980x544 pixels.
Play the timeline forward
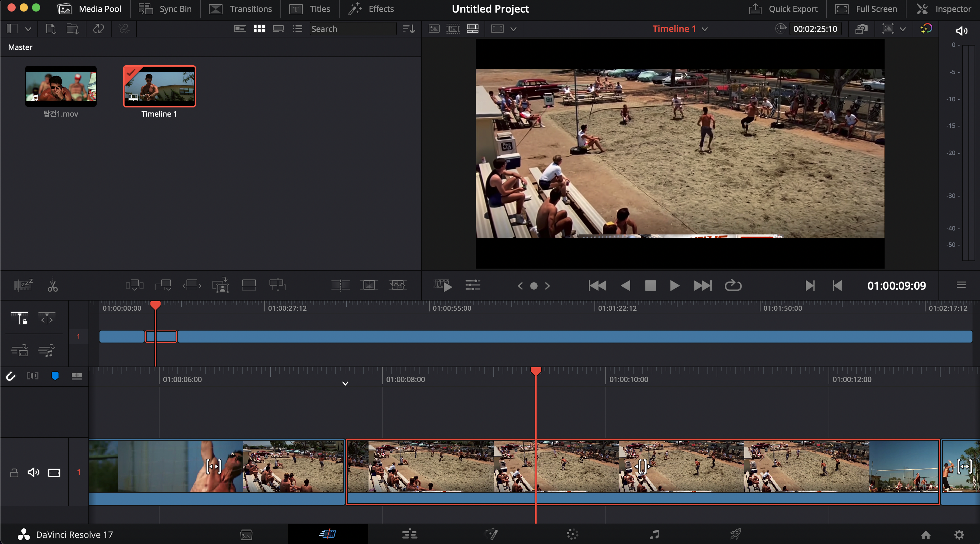click(674, 286)
